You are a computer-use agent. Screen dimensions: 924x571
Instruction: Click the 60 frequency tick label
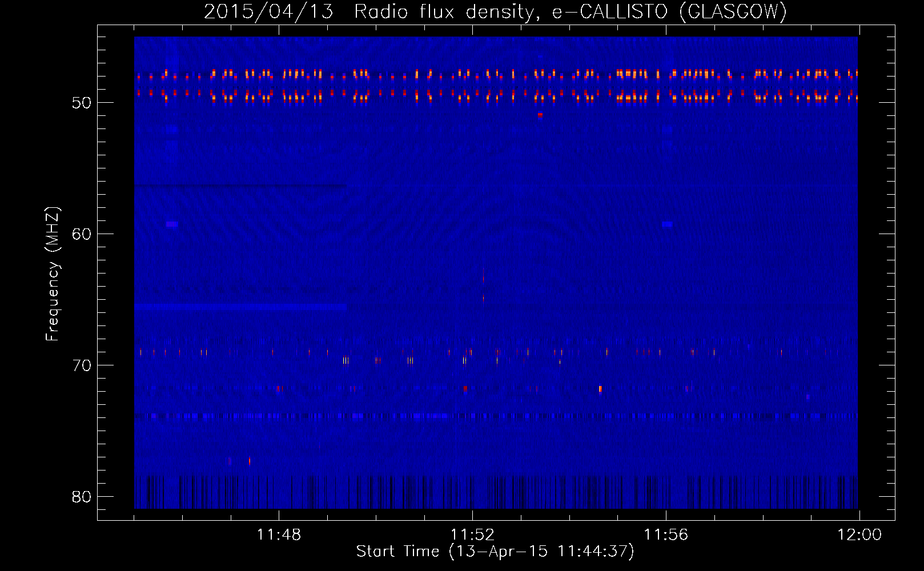(x=82, y=234)
